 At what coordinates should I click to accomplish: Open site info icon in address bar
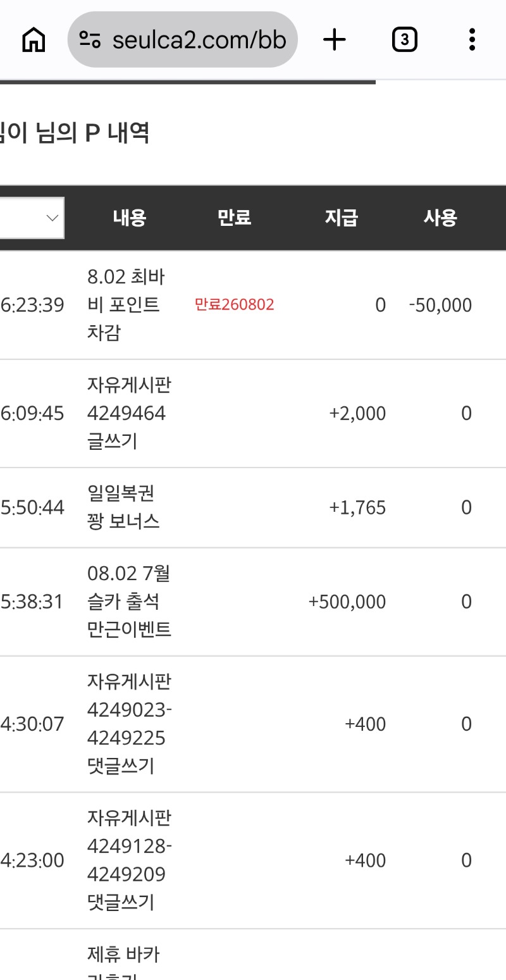(90, 40)
